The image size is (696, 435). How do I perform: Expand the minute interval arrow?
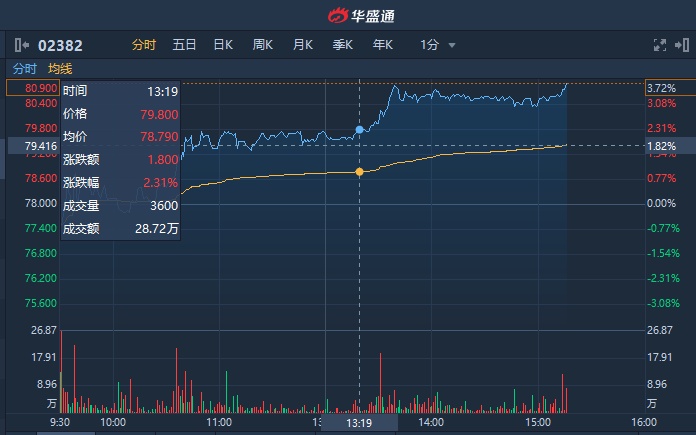(x=452, y=45)
